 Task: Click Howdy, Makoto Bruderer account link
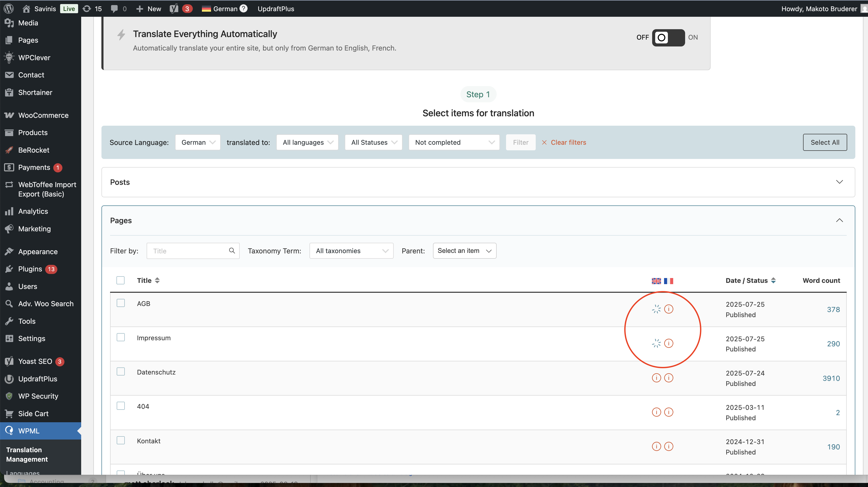point(819,9)
